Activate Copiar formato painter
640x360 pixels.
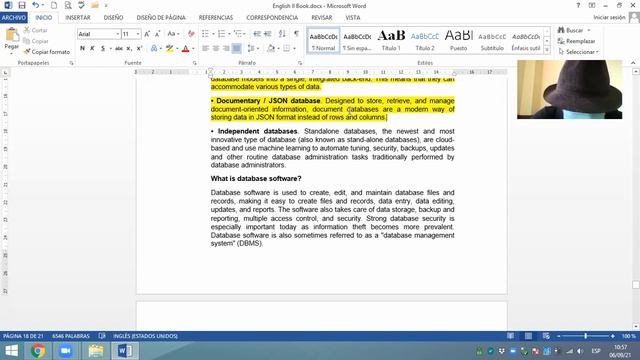47,52
